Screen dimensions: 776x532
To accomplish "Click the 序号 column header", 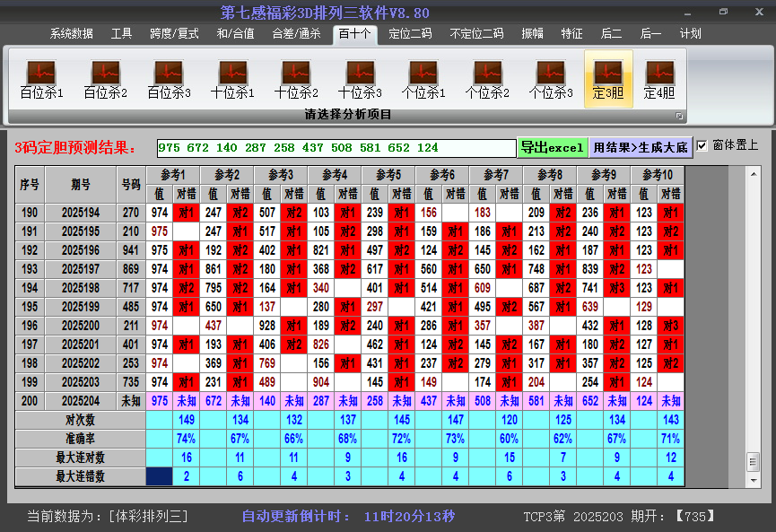I will coord(30,185).
